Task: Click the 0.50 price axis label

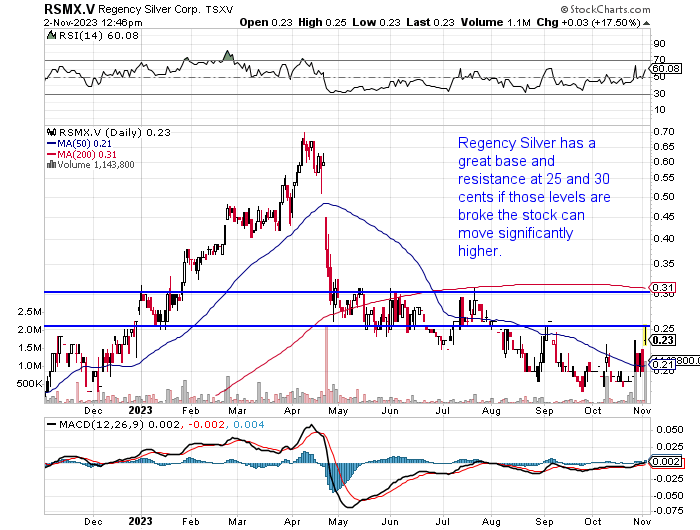Action: (663, 197)
